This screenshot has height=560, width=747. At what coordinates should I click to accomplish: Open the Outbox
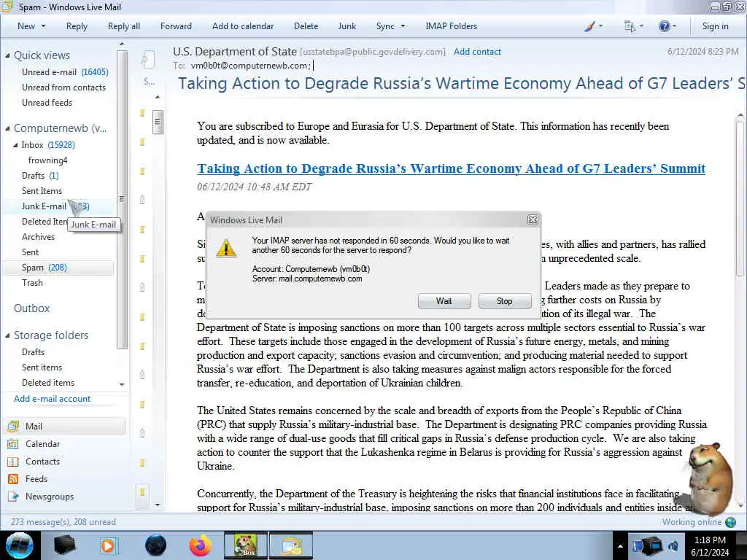31,308
